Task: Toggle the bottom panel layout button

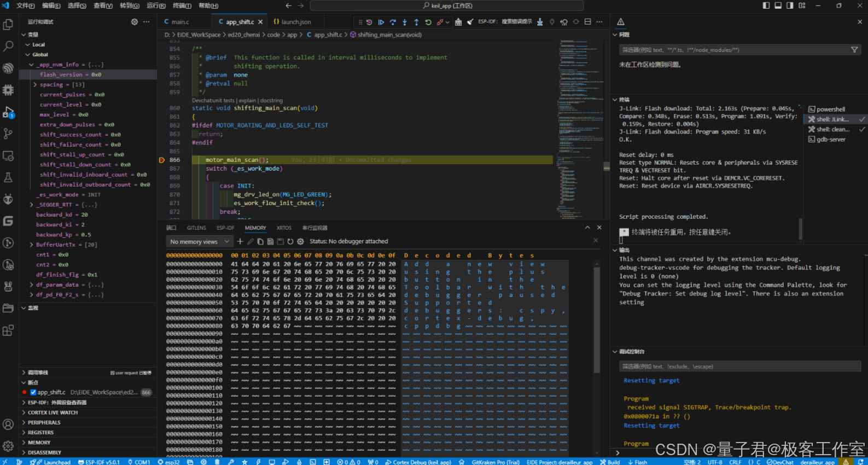Action: pyautogui.click(x=778, y=5)
